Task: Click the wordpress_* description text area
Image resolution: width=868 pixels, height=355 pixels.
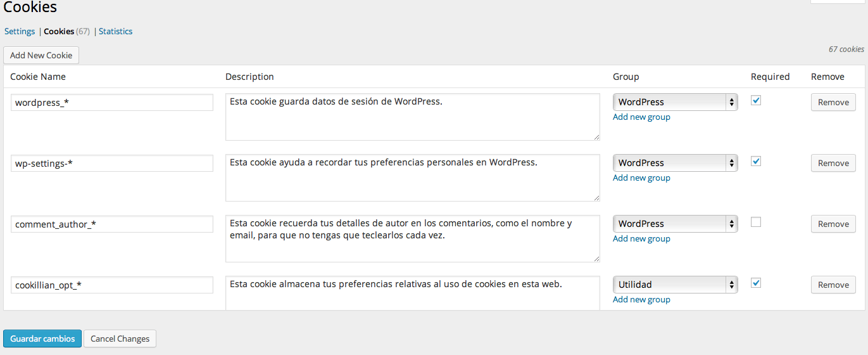Action: tap(413, 117)
